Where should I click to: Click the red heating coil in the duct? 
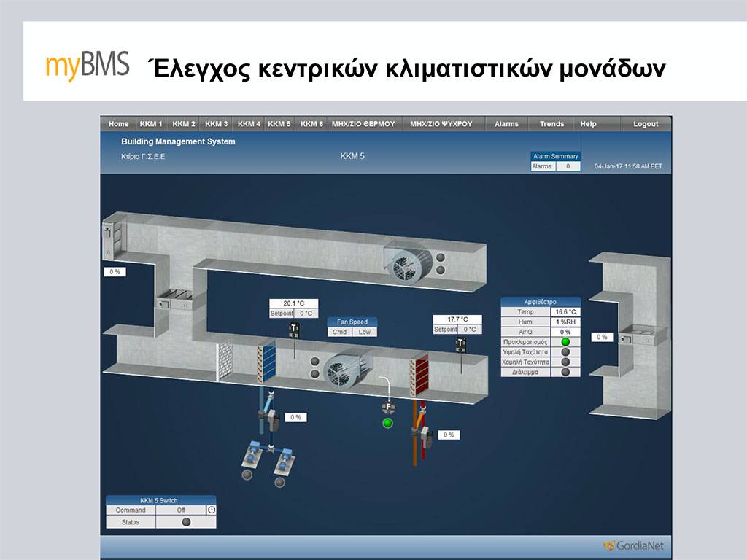coord(422,372)
